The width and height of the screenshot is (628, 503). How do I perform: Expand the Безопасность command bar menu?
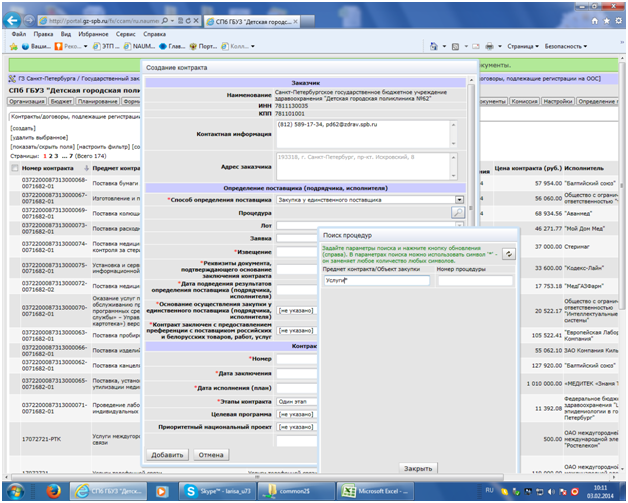(566, 46)
